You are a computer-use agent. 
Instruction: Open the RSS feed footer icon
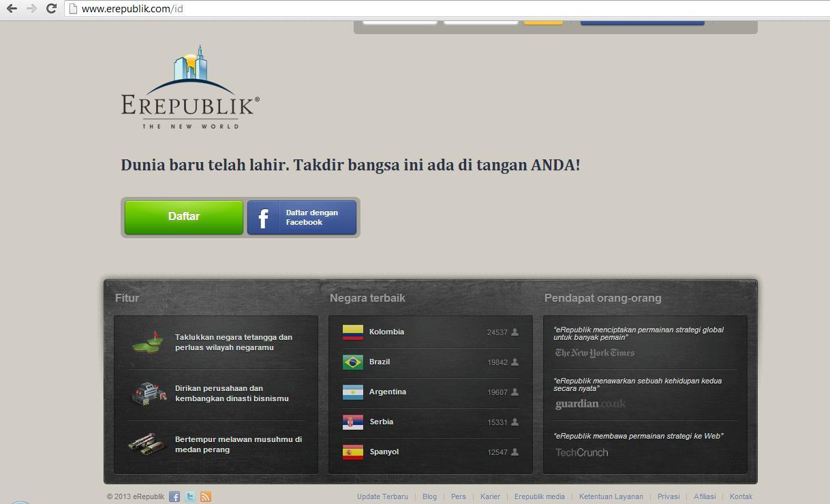tap(206, 497)
